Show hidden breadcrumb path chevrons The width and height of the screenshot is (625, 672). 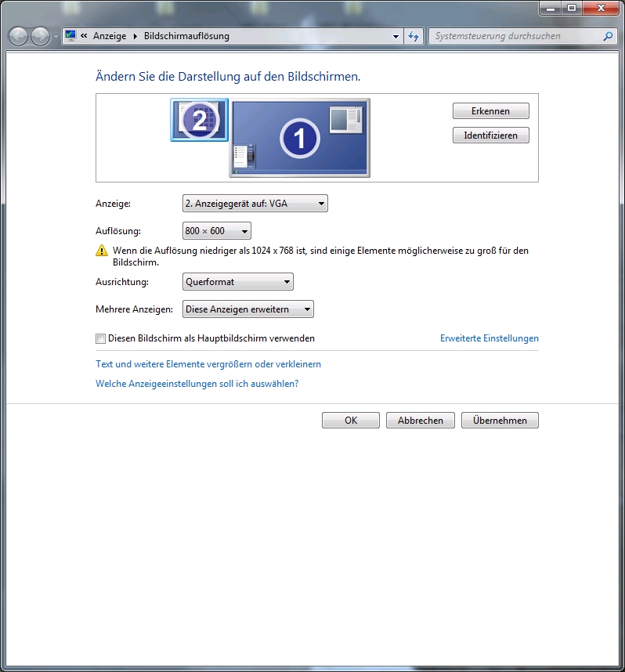[84, 36]
